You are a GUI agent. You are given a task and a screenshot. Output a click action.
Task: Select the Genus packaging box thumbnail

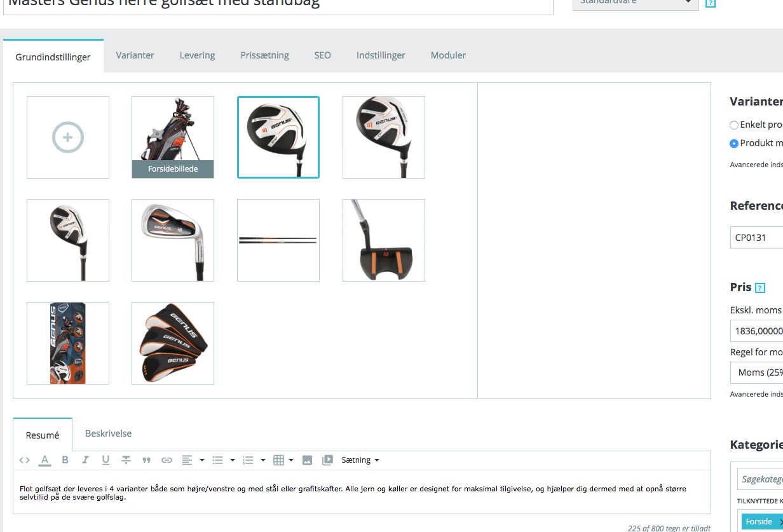pos(68,343)
